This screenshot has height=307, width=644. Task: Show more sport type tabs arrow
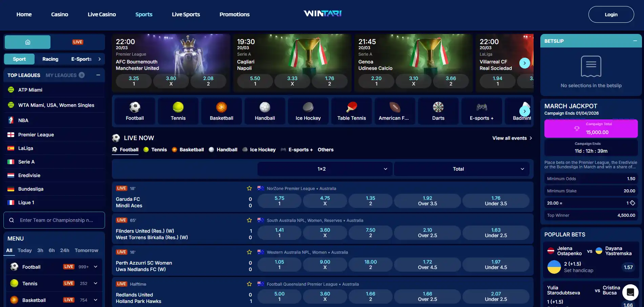(x=99, y=59)
